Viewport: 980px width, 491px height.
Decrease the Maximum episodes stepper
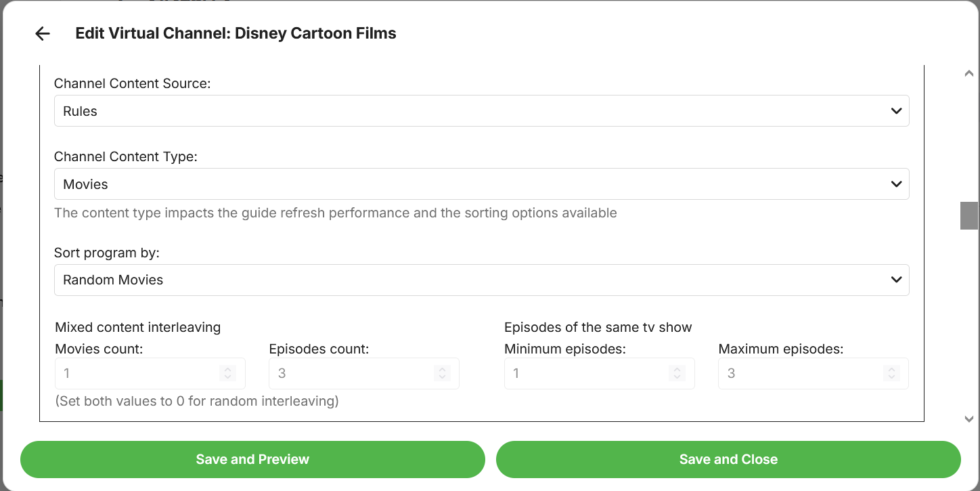point(891,377)
